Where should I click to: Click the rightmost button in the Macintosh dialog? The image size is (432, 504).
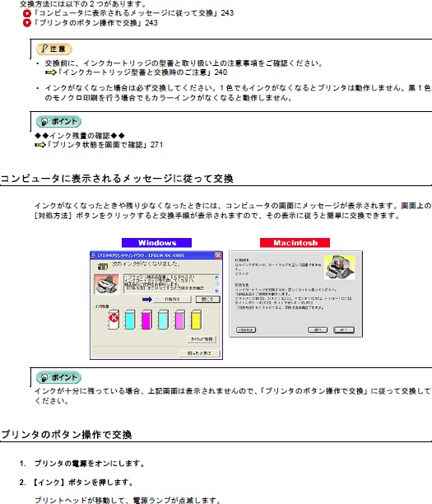pyautogui.click(x=344, y=329)
